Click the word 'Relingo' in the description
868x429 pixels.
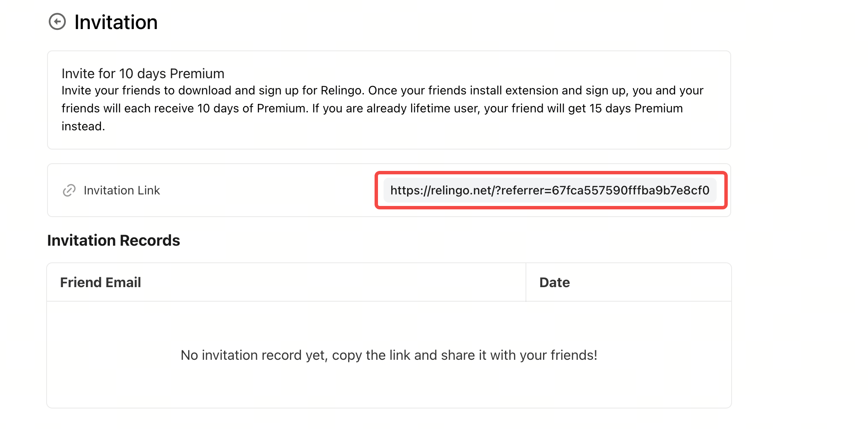[x=341, y=91]
